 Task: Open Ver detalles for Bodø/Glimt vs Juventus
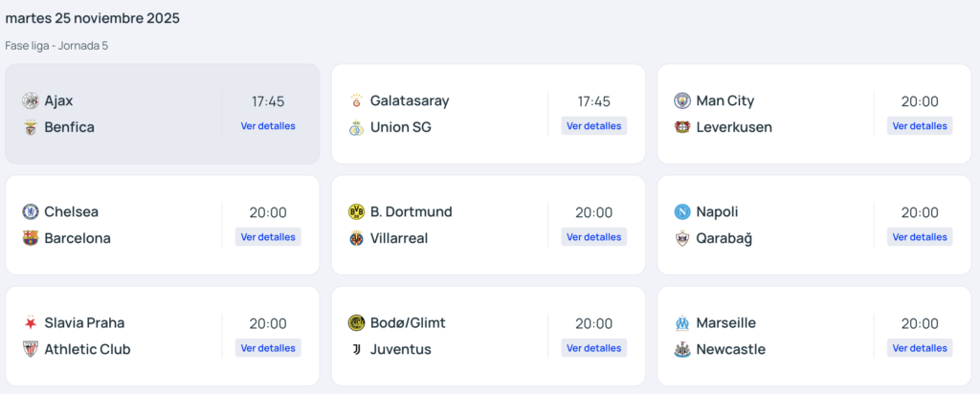coord(593,348)
